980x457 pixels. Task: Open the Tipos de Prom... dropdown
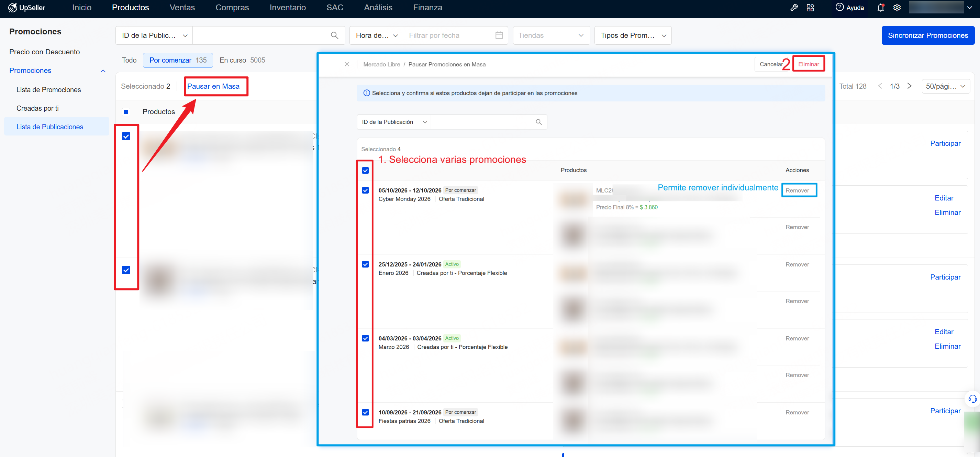coord(633,35)
